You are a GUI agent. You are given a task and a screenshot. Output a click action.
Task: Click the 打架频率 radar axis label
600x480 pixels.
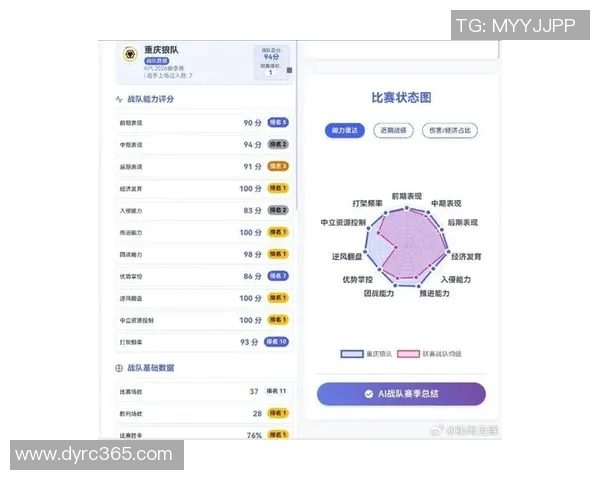[367, 203]
